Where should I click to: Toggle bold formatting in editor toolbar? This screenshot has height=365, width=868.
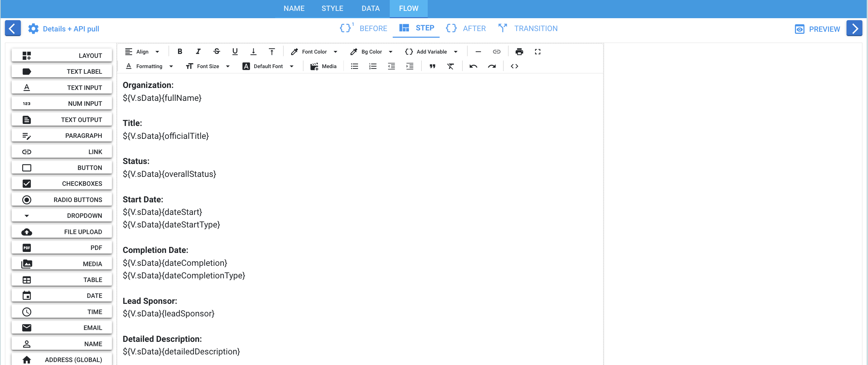pyautogui.click(x=180, y=52)
